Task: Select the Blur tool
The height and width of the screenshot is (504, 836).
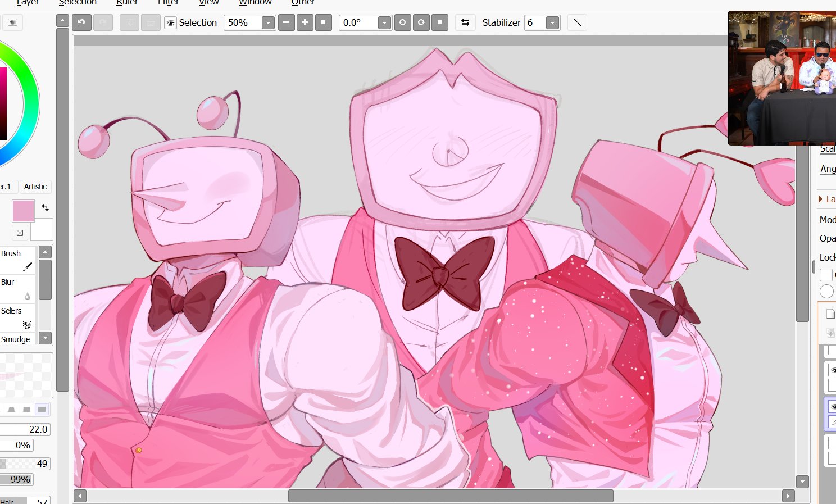Action: pos(17,288)
